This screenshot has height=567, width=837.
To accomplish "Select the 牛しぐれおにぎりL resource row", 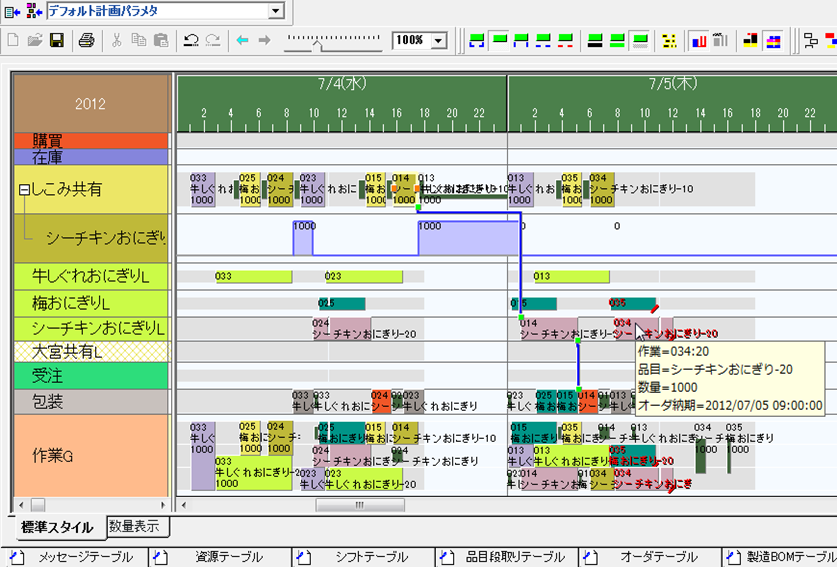I will [91, 277].
